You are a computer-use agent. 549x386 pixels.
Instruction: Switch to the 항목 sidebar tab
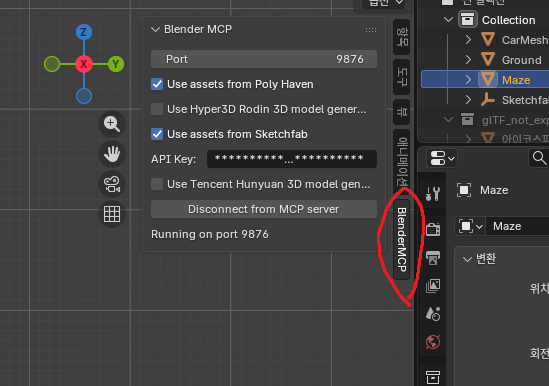point(402,37)
